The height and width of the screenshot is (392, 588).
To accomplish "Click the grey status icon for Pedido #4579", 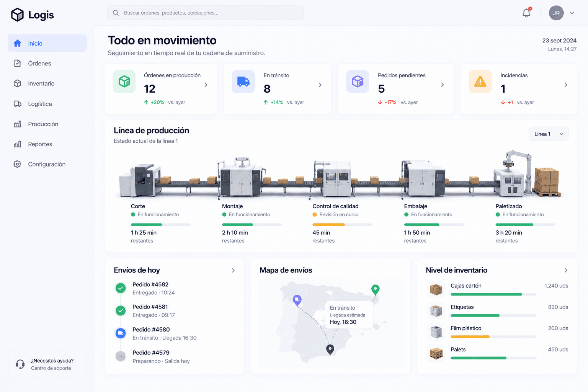I will coord(121,356).
